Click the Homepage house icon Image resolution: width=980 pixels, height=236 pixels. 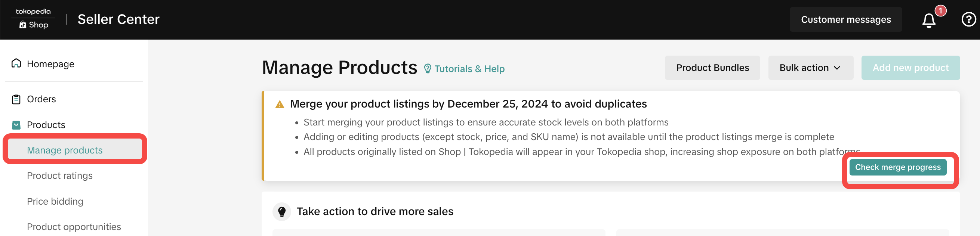coord(16,63)
